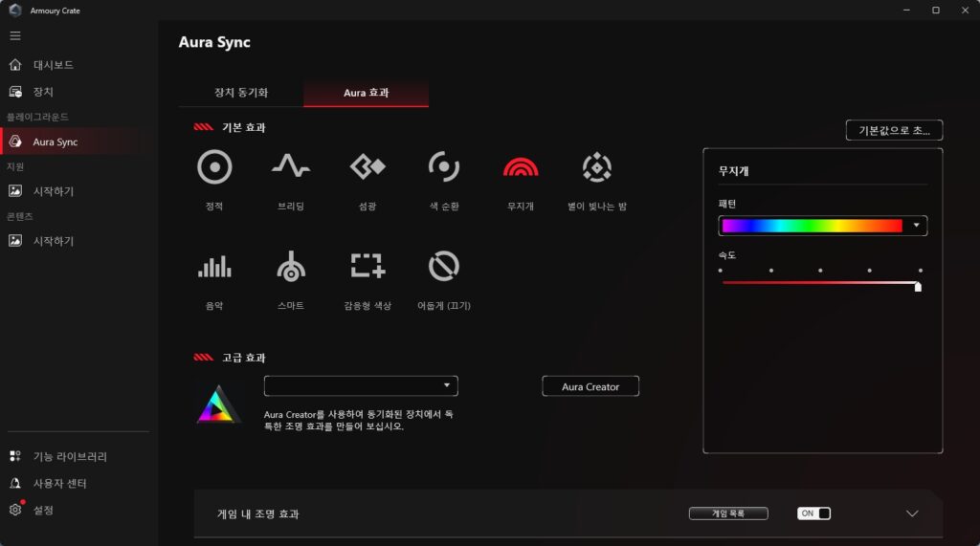Open 시작하기 under 콘텐츠

[78, 241]
